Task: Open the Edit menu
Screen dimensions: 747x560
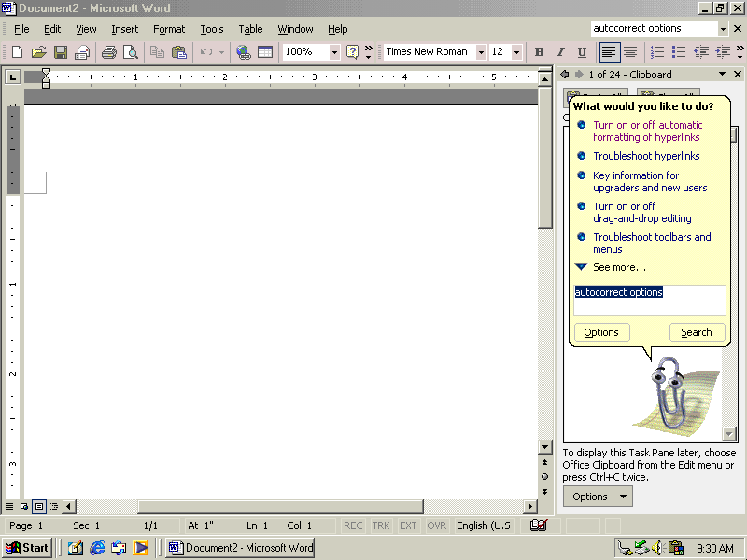Action: pos(52,29)
